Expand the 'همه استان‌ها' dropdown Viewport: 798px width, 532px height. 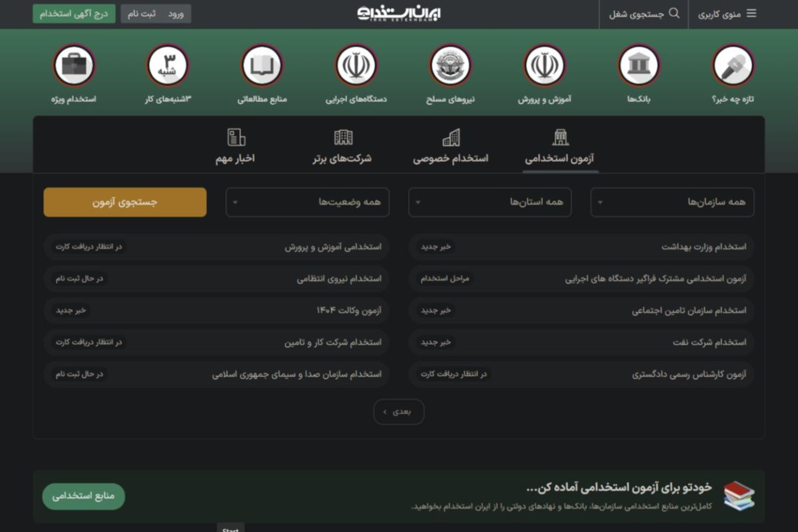(490, 202)
